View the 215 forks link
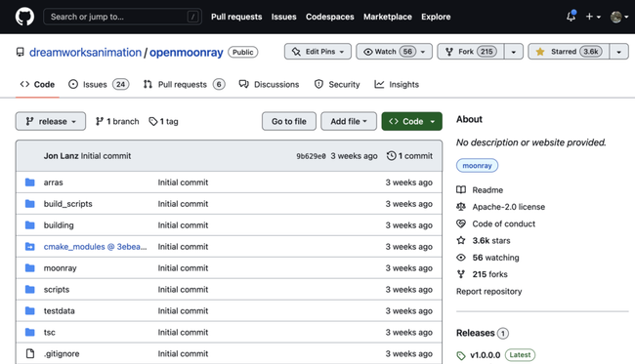 pos(483,274)
